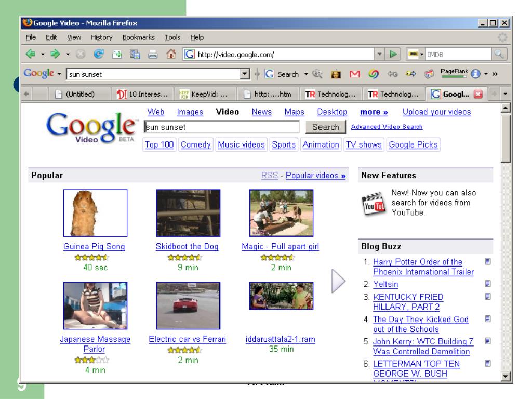
Task: Click the Google next-result arrow icon
Action: tap(410, 74)
